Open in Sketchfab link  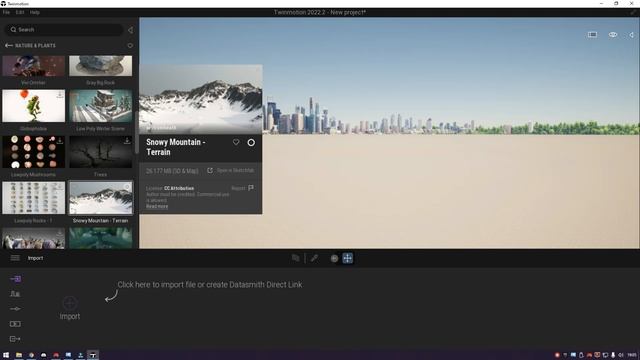(x=231, y=170)
